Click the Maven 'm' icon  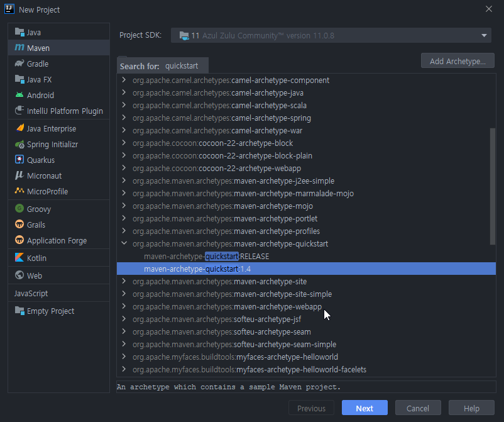pyautogui.click(x=19, y=48)
